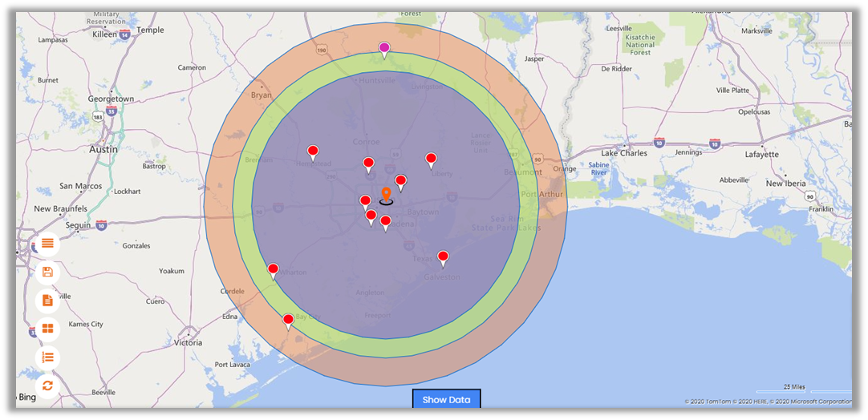Open the four-square grid layout icon
868x420 pixels.
47,329
